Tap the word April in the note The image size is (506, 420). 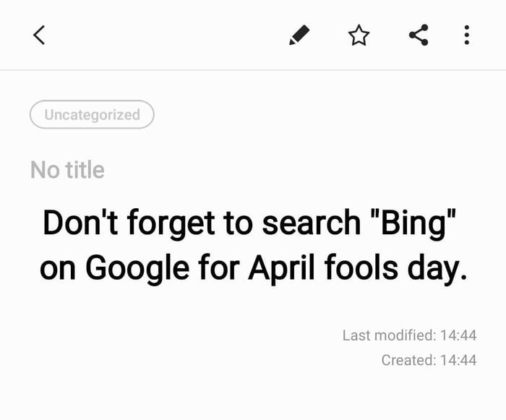[281, 269]
